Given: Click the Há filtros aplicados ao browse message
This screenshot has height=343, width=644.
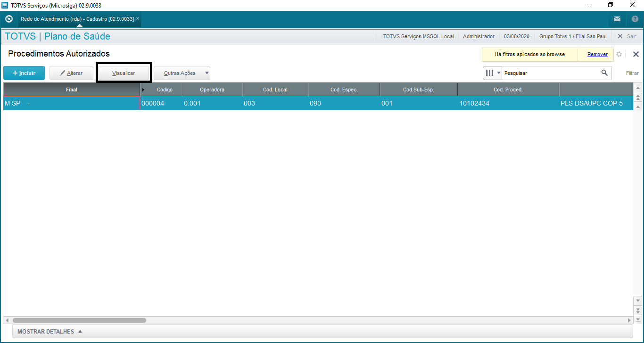Looking at the screenshot, I should click(530, 54).
